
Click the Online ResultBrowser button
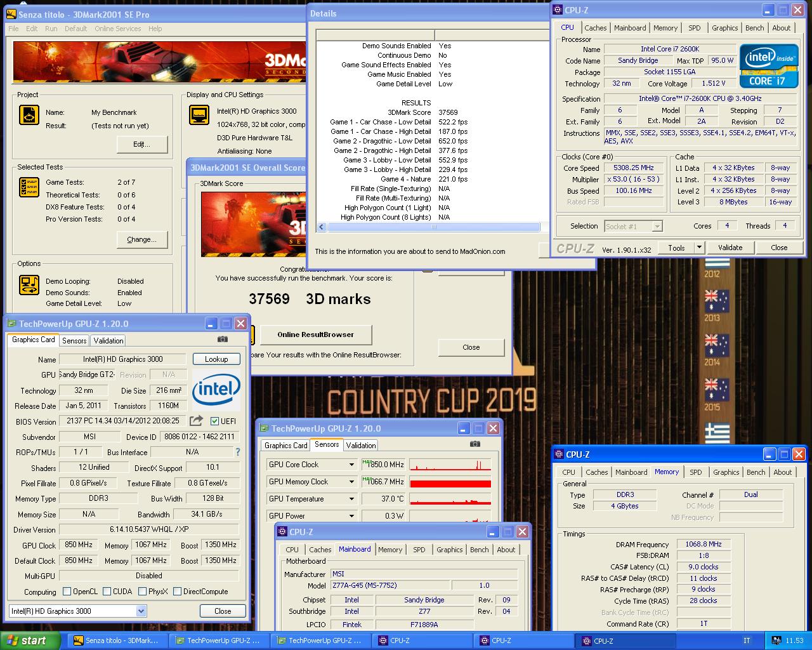pyautogui.click(x=315, y=335)
